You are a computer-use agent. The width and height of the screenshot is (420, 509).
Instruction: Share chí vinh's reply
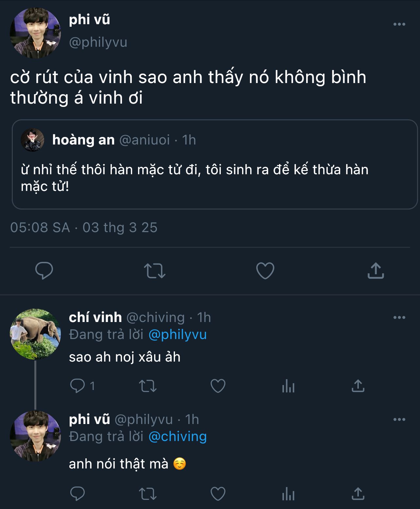click(x=358, y=386)
